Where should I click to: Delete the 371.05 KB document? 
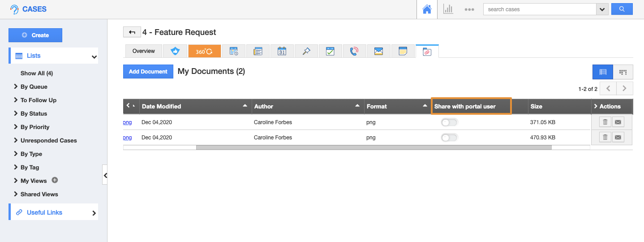[x=605, y=122]
